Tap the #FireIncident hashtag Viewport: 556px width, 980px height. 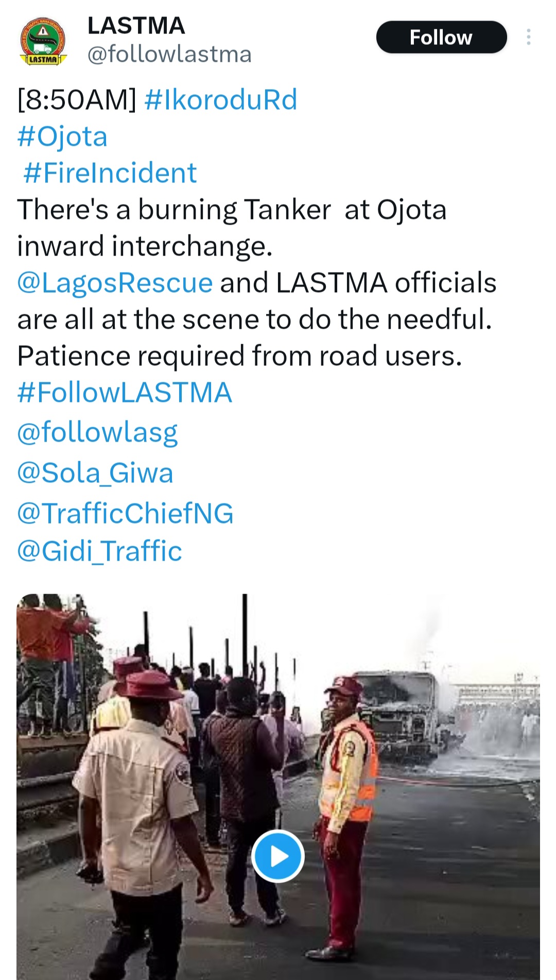point(110,173)
